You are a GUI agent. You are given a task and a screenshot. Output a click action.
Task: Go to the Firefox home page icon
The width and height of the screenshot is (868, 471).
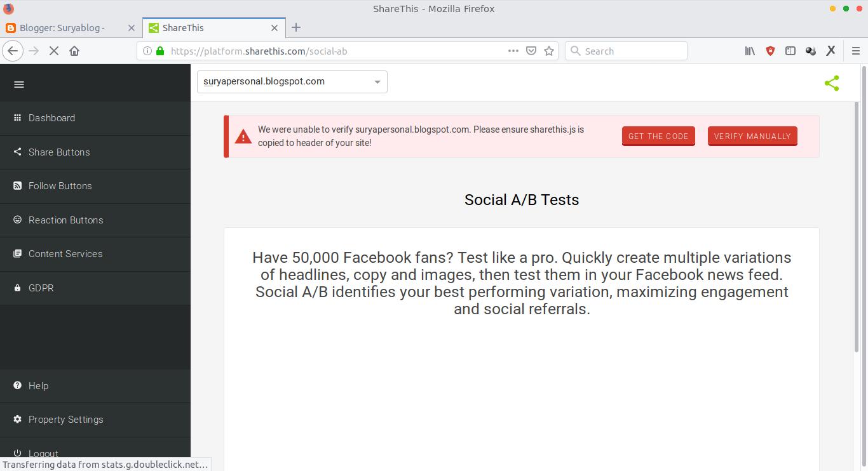(x=74, y=51)
